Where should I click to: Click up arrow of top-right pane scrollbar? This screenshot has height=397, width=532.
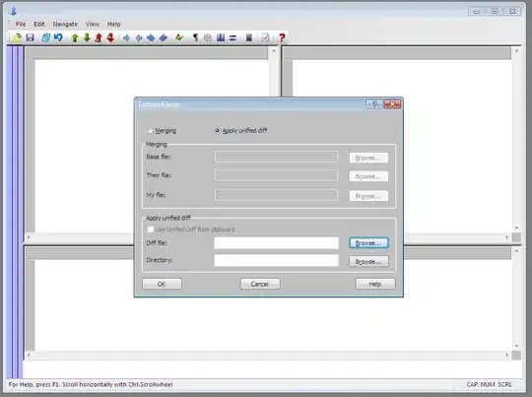coord(517,51)
